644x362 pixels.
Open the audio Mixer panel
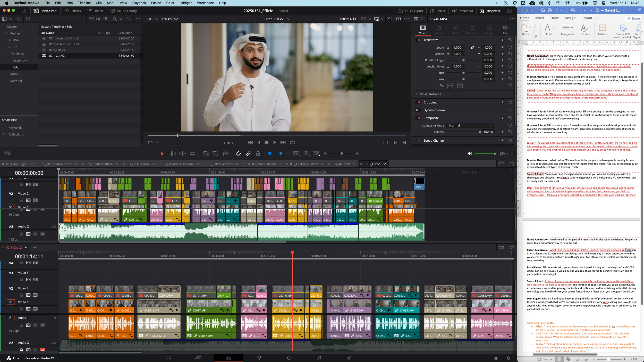tap(438, 11)
